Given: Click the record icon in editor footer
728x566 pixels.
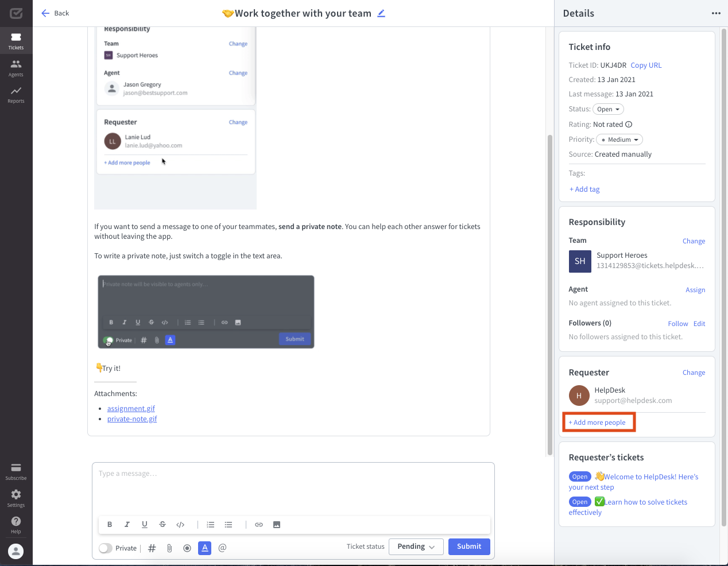Looking at the screenshot, I should (x=187, y=548).
